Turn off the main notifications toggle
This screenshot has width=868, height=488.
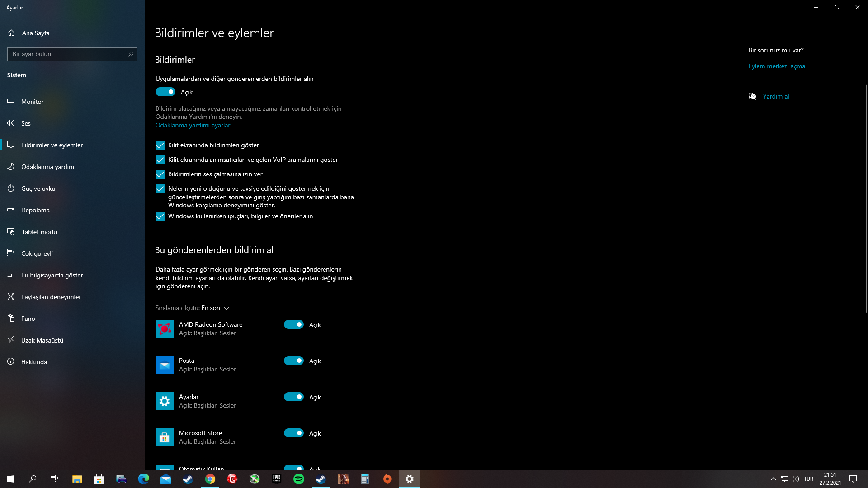point(165,92)
